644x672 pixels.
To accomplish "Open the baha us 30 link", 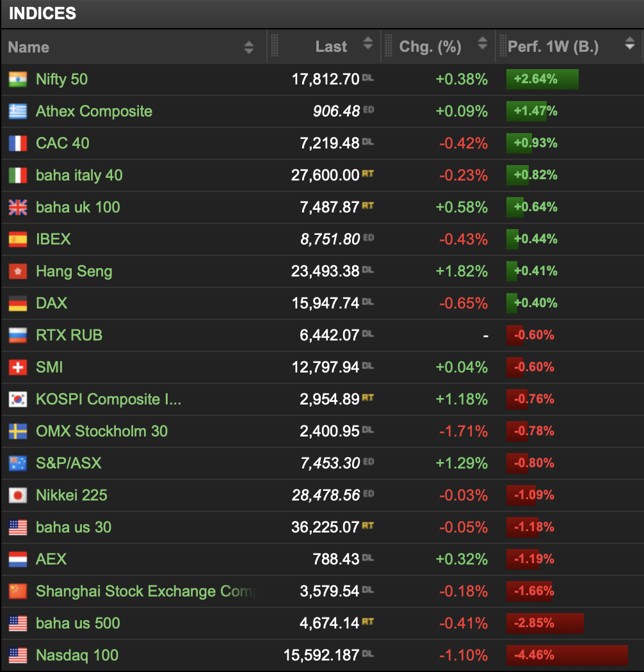I will click(74, 527).
